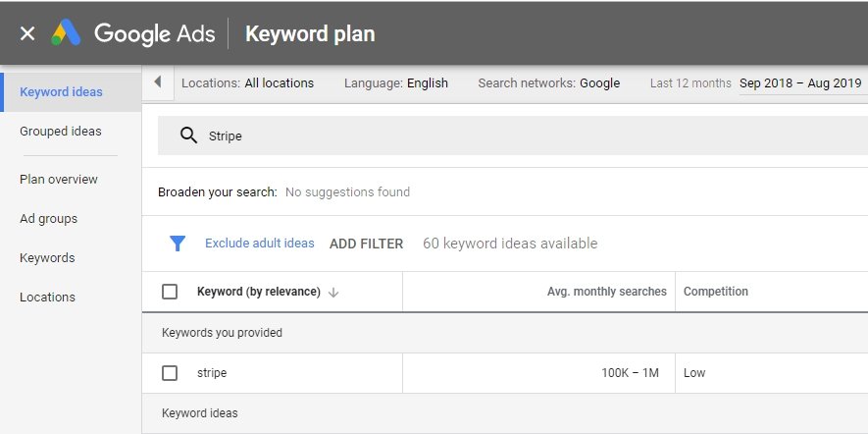Screen dimensions: 868x434
Task: Click the Broaden your search label
Action: click(x=218, y=192)
